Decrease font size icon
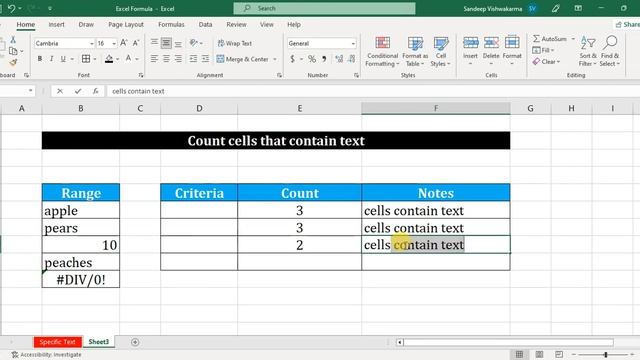Screen dimensions: 640x360 click(x=136, y=43)
